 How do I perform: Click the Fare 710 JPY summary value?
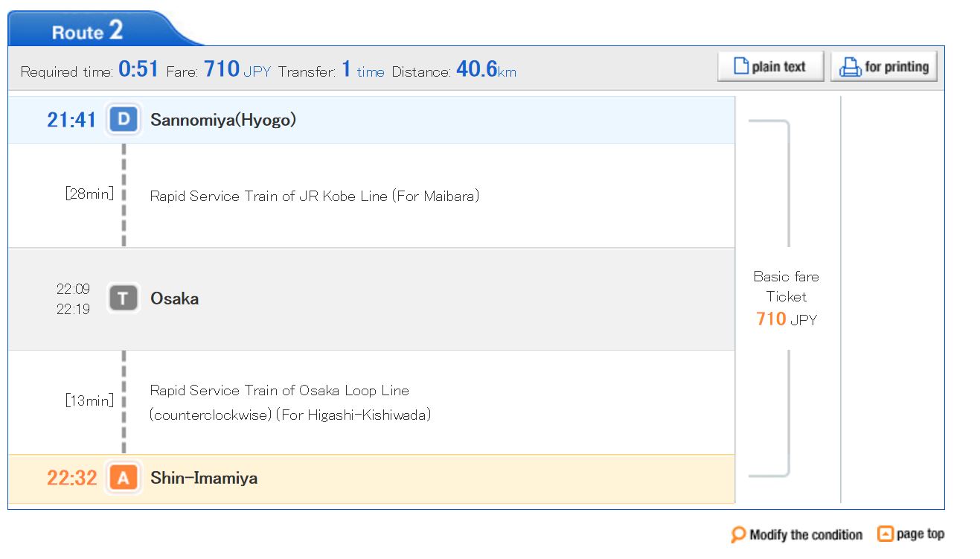point(237,70)
